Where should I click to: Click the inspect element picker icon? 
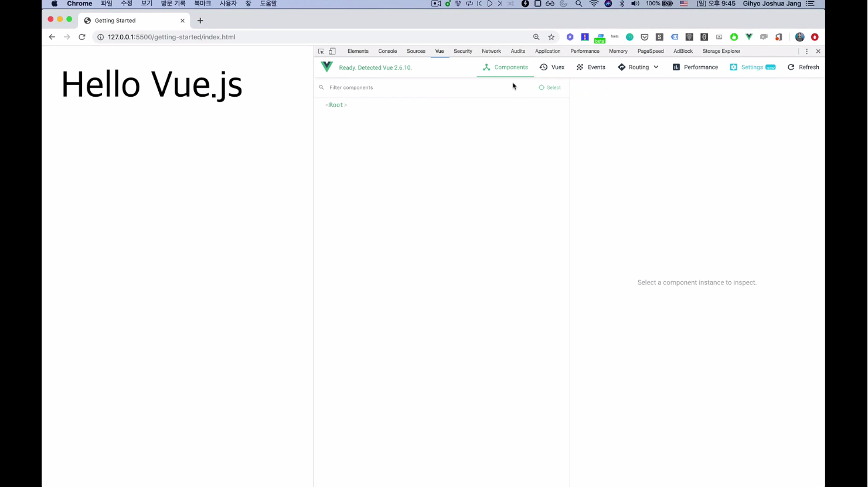click(321, 52)
